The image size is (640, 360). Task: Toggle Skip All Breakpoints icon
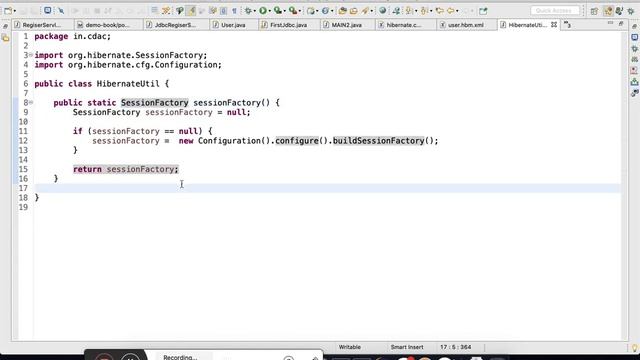click(x=61, y=11)
